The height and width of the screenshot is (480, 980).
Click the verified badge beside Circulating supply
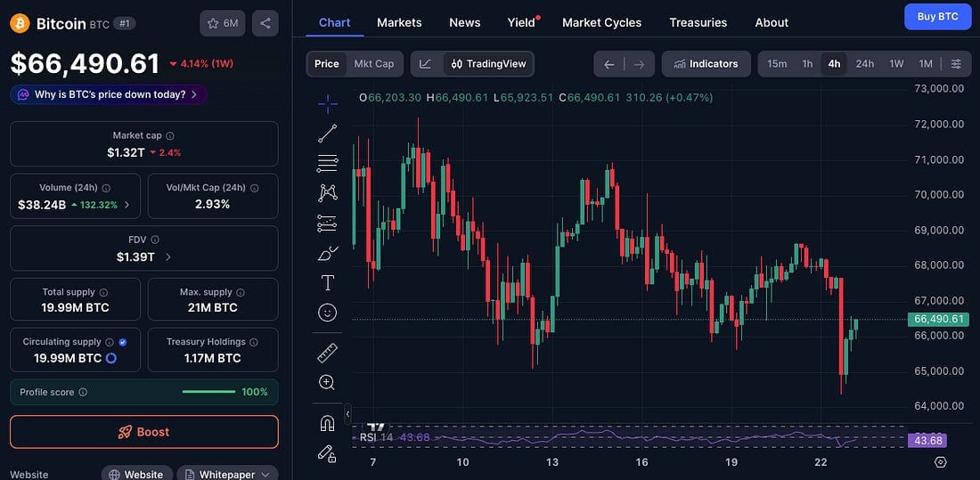coord(123,342)
